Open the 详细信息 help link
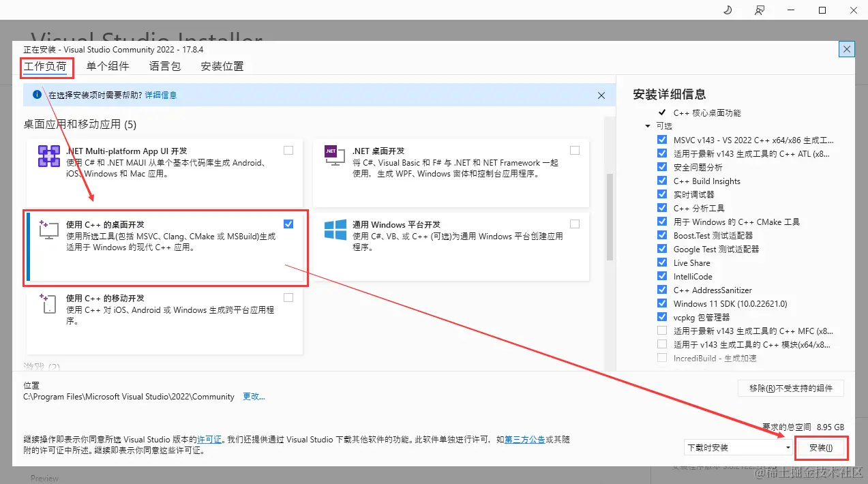The image size is (868, 484). coord(161,95)
